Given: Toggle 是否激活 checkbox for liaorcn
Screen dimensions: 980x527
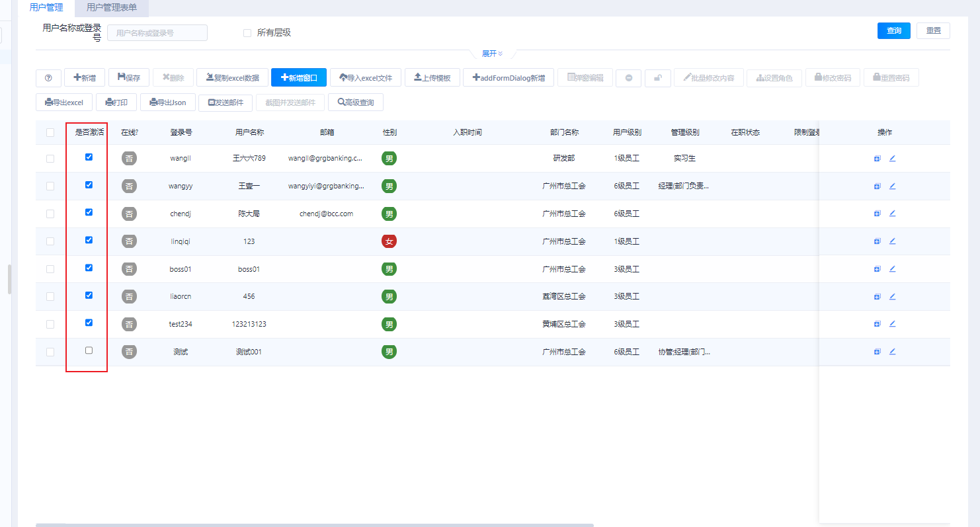Looking at the screenshot, I should point(89,295).
